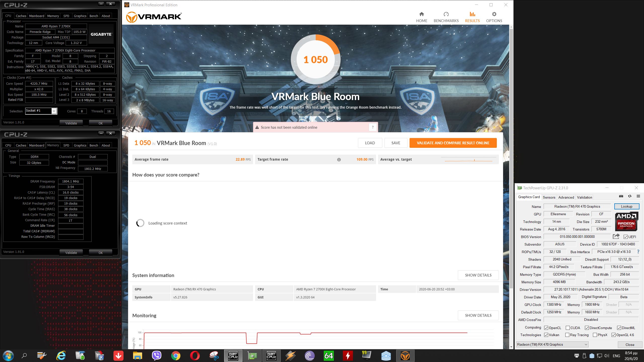This screenshot has height=362, width=644.
Task: Open AIDA64 taskbar icon
Action: click(329, 356)
